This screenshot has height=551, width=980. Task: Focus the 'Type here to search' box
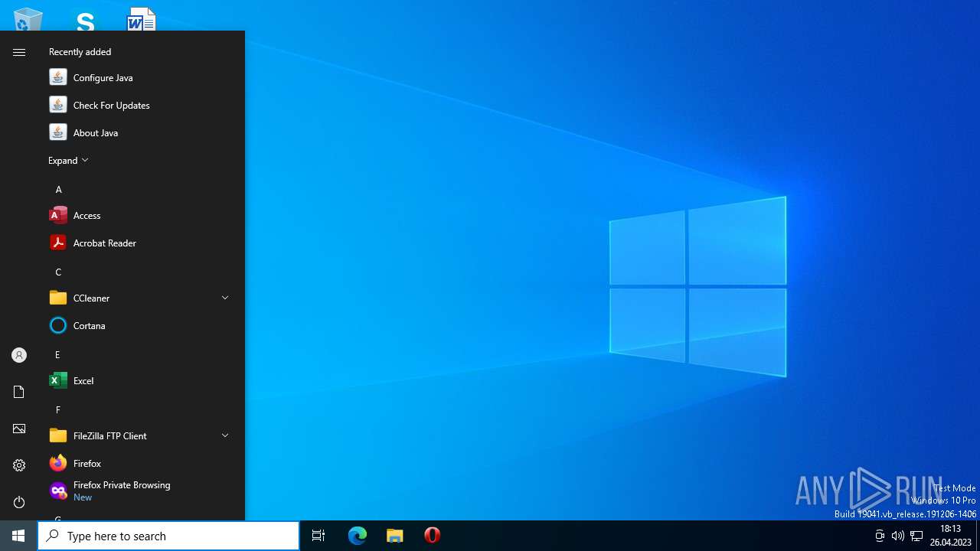click(168, 536)
